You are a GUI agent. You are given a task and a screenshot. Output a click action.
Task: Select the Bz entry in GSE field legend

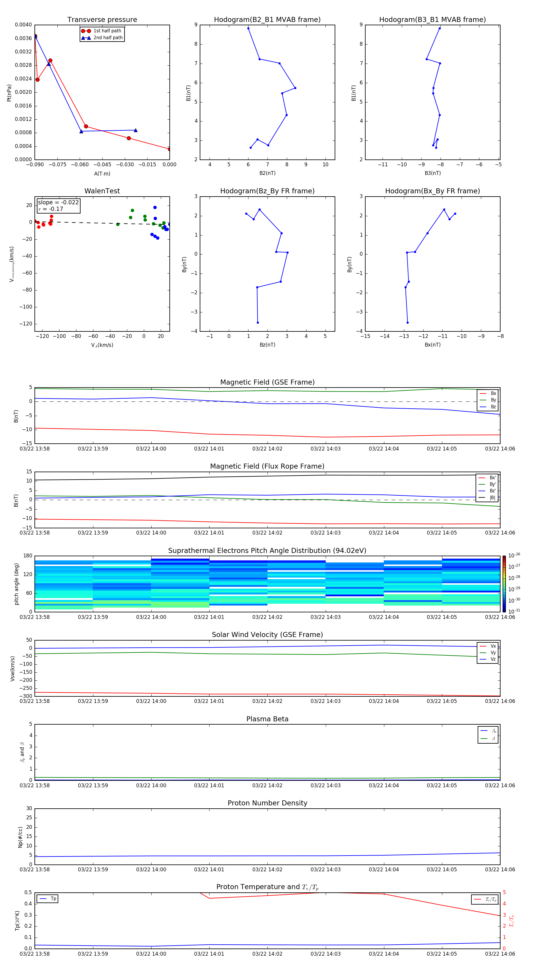click(x=488, y=407)
